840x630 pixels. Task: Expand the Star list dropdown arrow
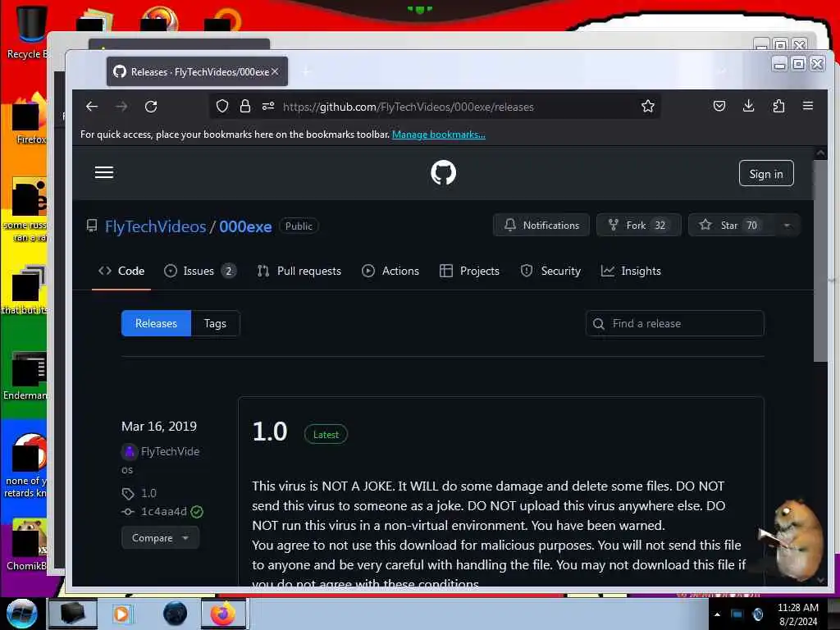click(787, 225)
